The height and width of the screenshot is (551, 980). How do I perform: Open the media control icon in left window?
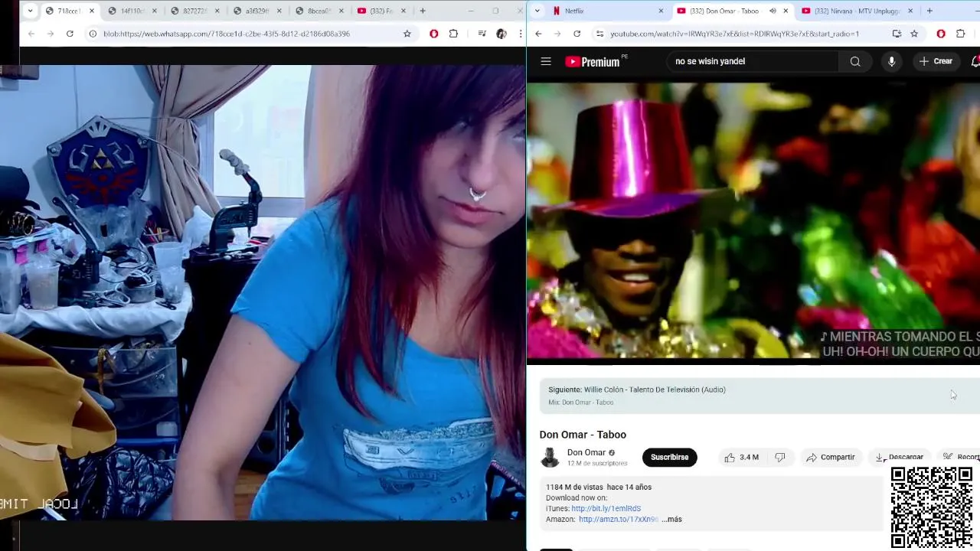(482, 34)
